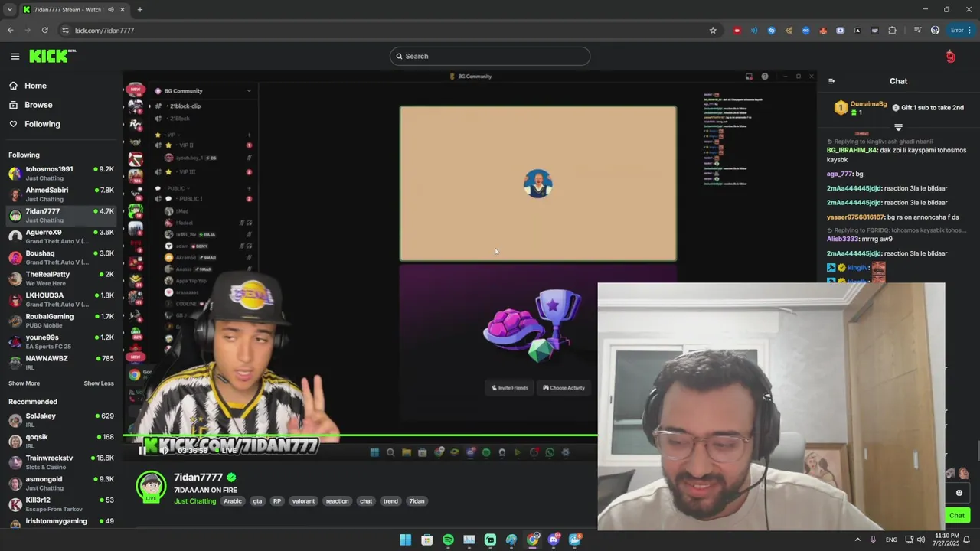The image size is (980, 551).
Task: Open AhmedSabiri channel in Following list
Action: 61,194
